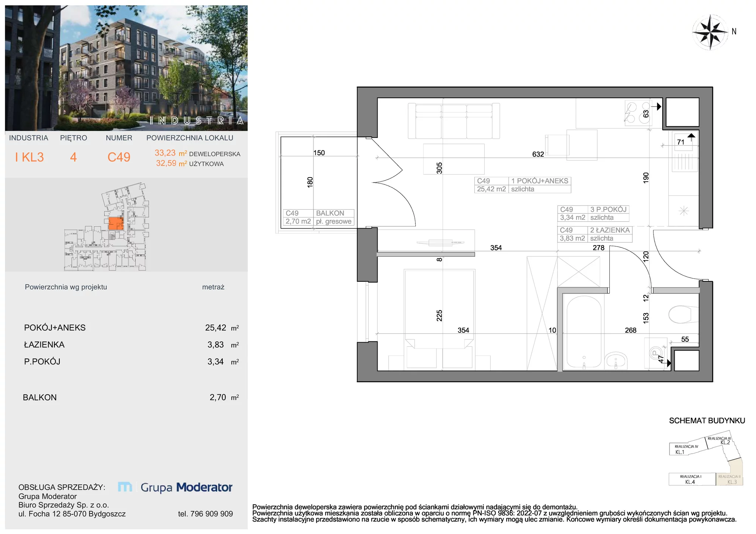Click the 305 dimension in the living room
Screen dimensions: 756x534
pyautogui.click(x=439, y=168)
